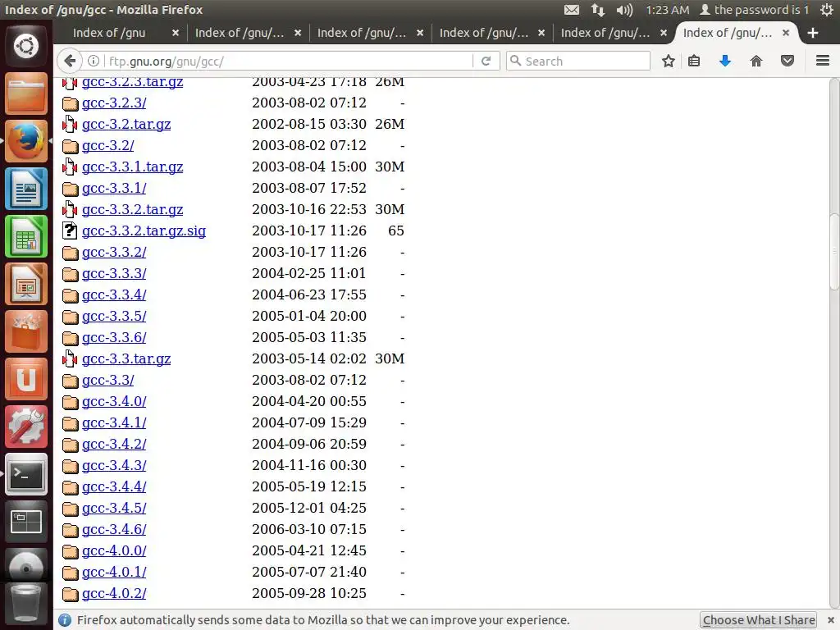Save page to Pocket icon
Image resolution: width=840 pixels, height=630 pixels.
coord(787,61)
